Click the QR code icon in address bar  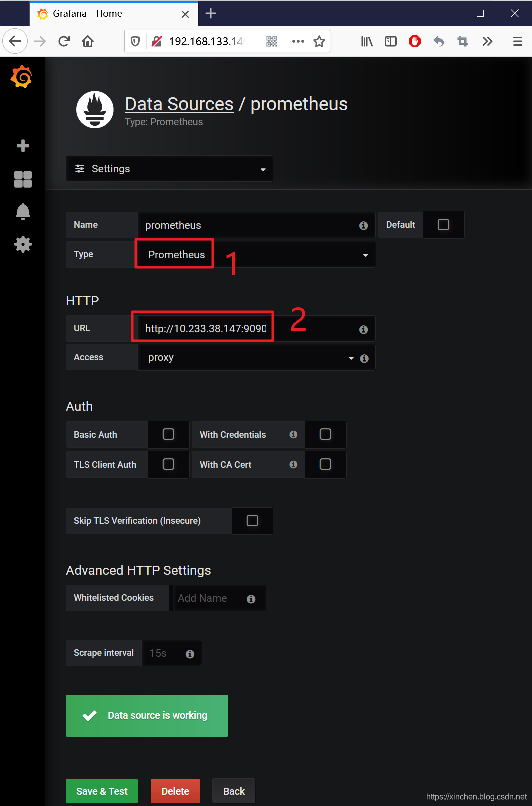[272, 41]
